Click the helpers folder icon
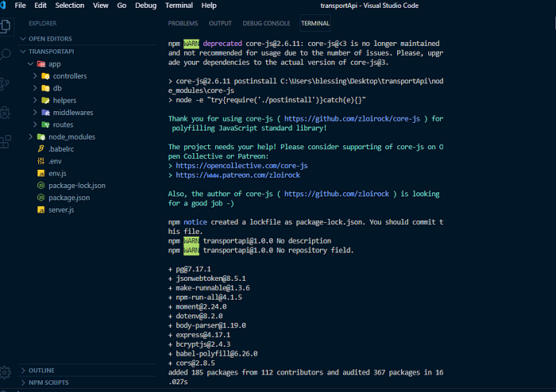The width and height of the screenshot is (556, 392). tap(45, 101)
